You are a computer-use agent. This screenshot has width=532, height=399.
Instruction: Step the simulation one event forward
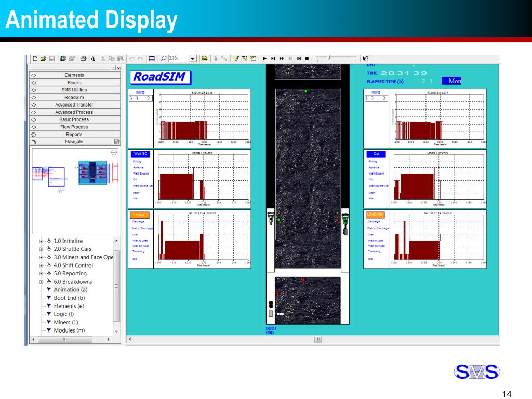tap(273, 58)
